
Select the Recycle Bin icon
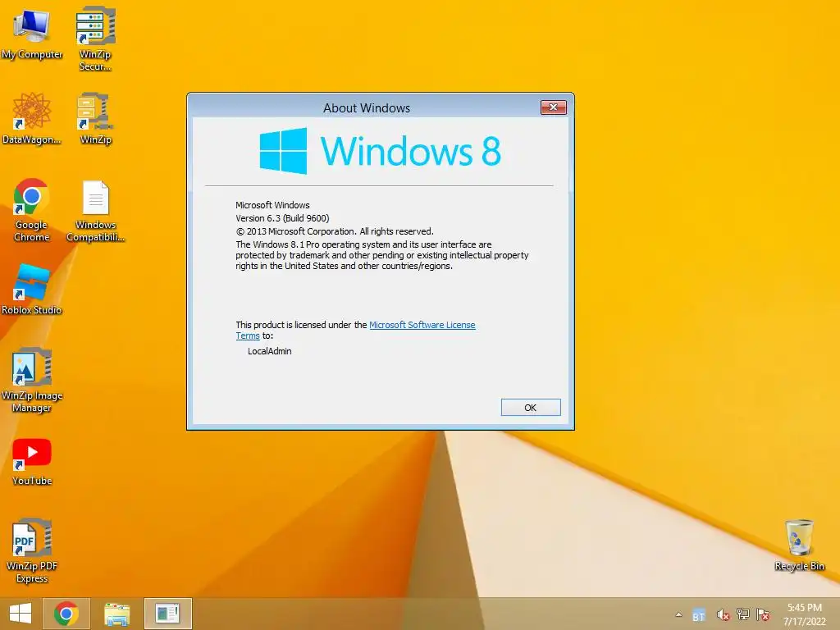pos(799,545)
